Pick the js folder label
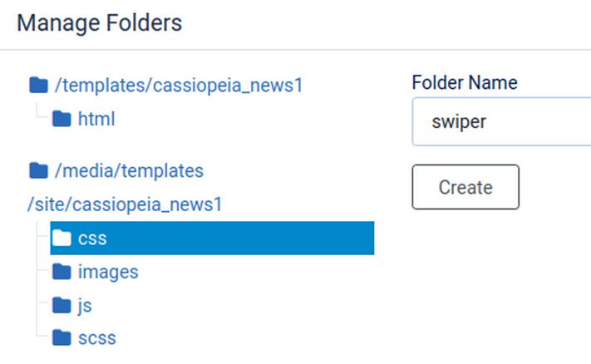The height and width of the screenshot is (364, 591). [x=85, y=306]
